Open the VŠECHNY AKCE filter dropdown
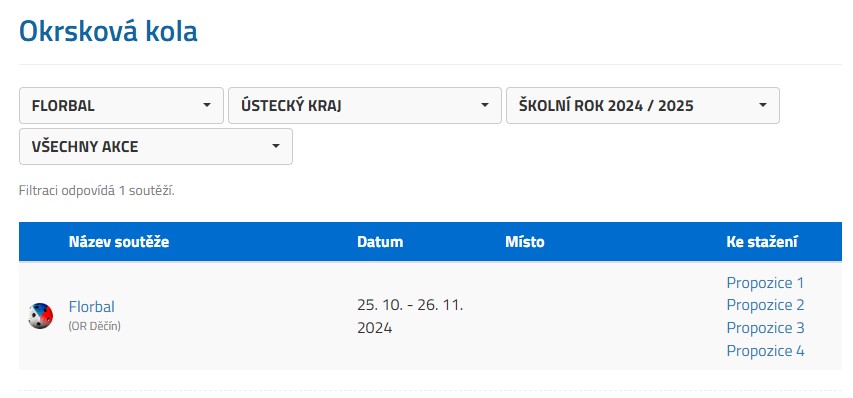Viewport: 853px width, 398px height. pyautogui.click(x=156, y=147)
